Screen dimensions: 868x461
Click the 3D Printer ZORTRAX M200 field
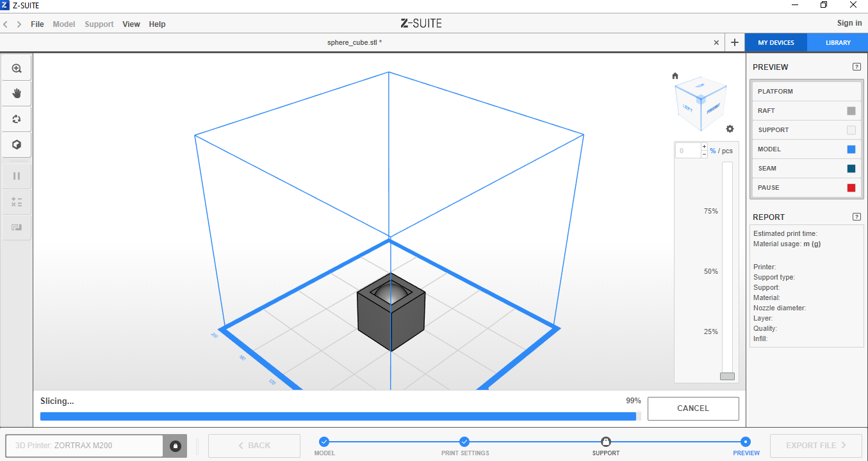tap(85, 446)
